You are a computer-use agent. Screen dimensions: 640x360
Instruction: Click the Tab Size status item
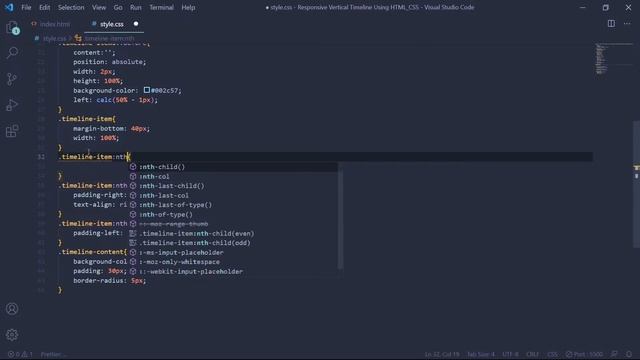point(481,354)
